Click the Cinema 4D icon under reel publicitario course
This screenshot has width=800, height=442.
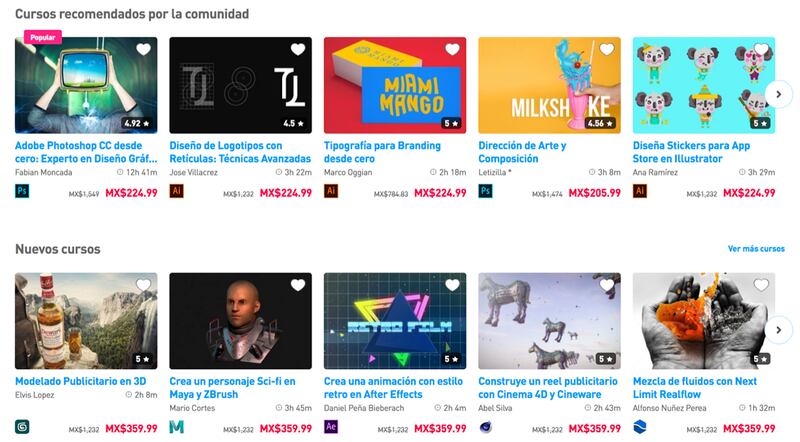[486, 427]
